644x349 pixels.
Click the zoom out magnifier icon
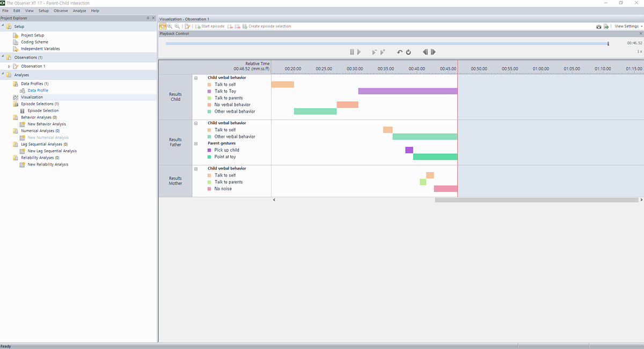(177, 26)
